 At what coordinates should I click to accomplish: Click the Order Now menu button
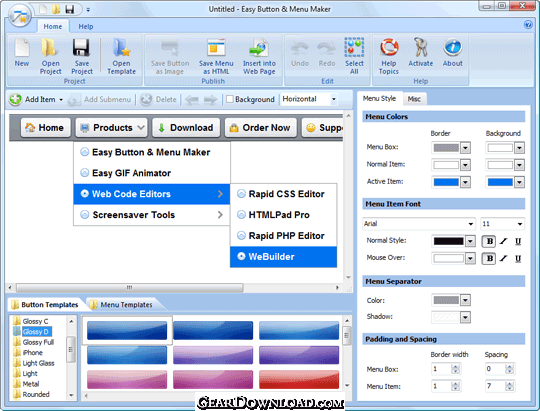click(261, 128)
